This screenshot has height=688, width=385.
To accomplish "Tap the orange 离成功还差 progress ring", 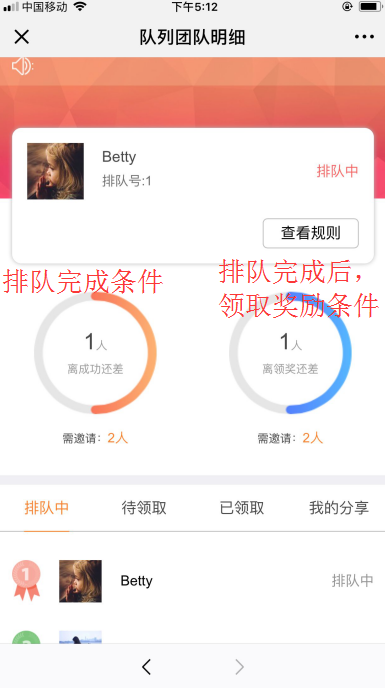I will [x=95, y=353].
